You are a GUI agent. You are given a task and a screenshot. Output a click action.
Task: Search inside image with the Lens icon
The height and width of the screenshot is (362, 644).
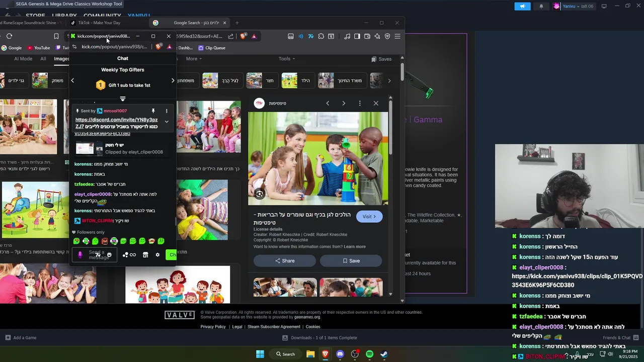[x=260, y=194]
